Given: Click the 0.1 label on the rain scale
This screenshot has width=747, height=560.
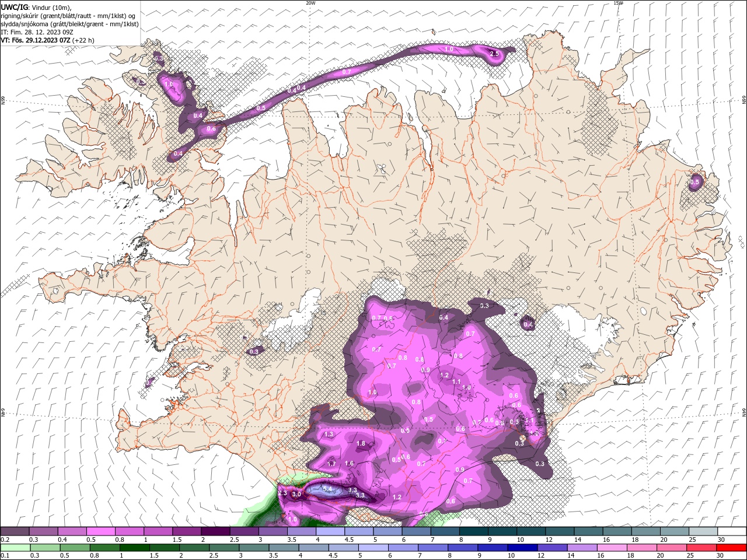Looking at the screenshot, I should (5, 556).
